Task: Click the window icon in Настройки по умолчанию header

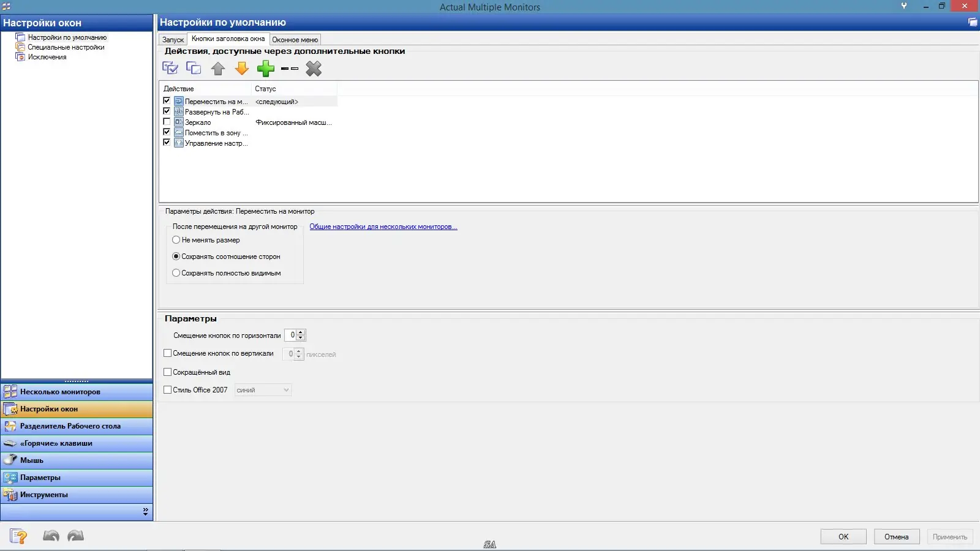Action: click(x=972, y=22)
